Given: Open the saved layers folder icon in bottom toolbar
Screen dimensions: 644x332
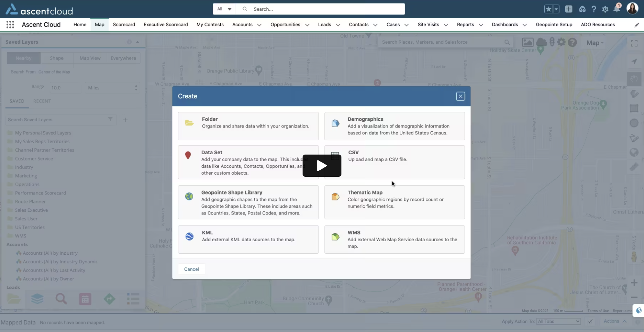Looking at the screenshot, I should click(14, 299).
